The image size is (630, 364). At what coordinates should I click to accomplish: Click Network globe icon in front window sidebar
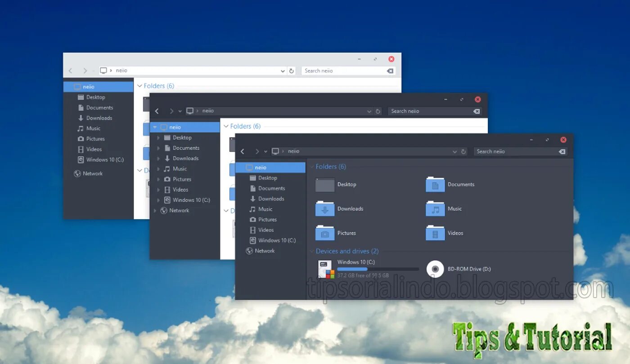pos(249,251)
